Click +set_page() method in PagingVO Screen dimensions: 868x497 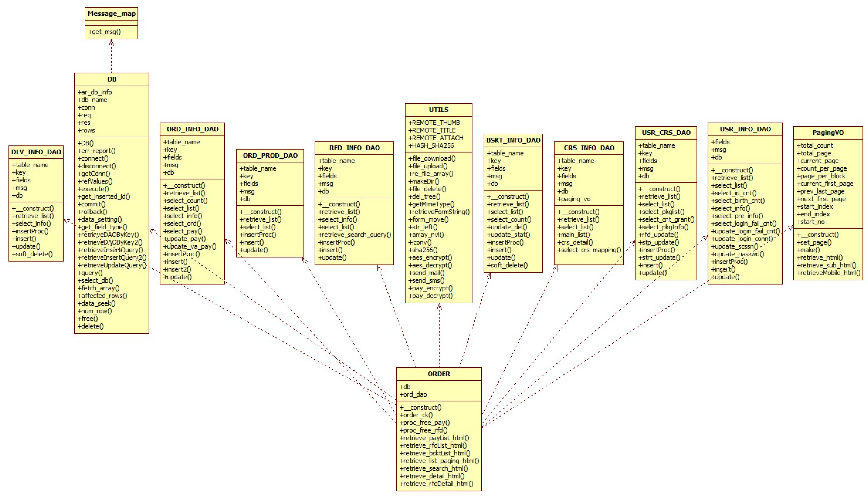coord(814,242)
